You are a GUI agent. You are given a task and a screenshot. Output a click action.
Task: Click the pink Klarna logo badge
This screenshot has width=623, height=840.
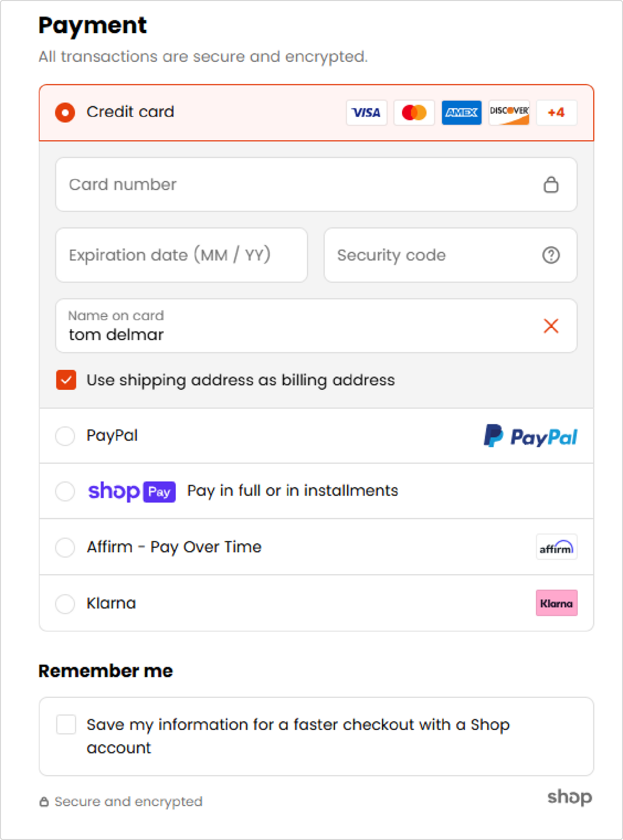[556, 603]
